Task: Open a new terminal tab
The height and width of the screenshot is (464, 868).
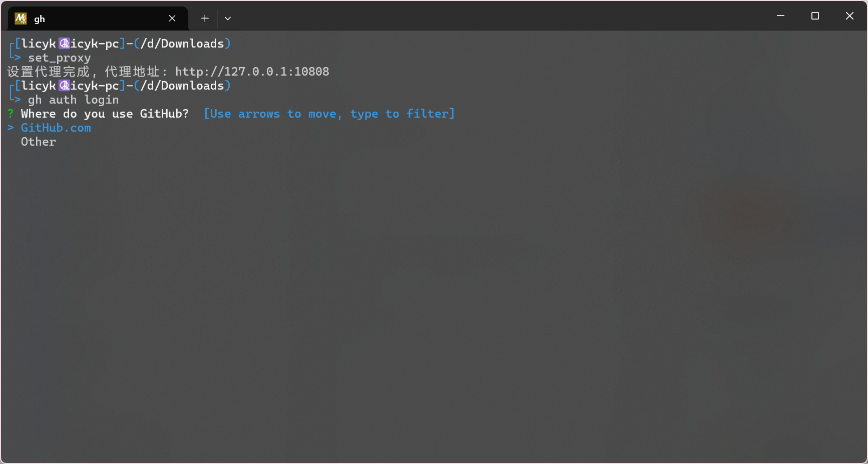Action: 205,19
